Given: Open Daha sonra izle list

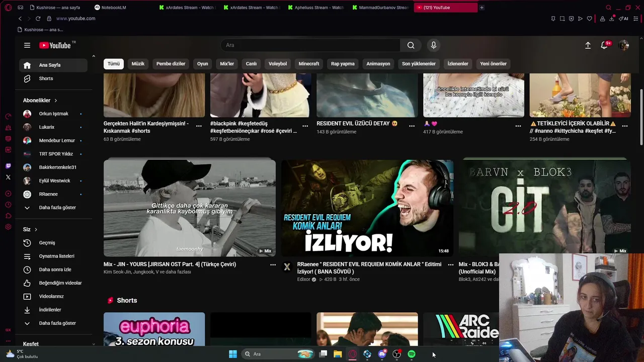Looking at the screenshot, I should click(x=53, y=269).
